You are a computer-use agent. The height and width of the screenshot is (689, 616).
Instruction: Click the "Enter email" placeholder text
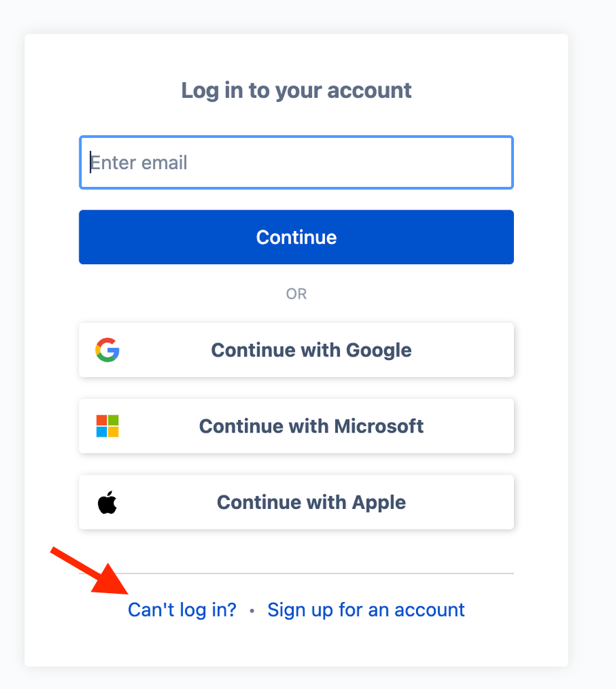(x=139, y=163)
